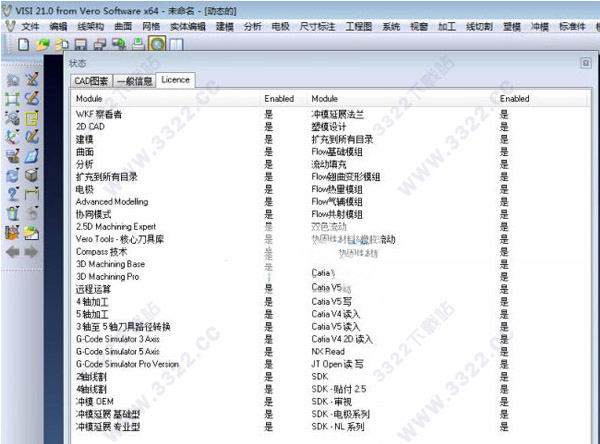Viewport: 600px width, 444px height.
Task: Open the 工程图 menu
Action: click(x=359, y=26)
